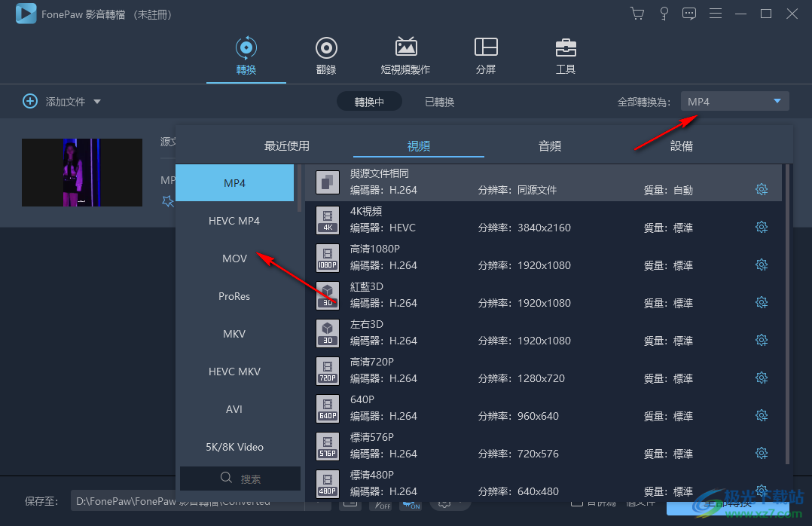812x526 pixels.
Task: Switch to the 視頻 tab
Action: tap(419, 146)
